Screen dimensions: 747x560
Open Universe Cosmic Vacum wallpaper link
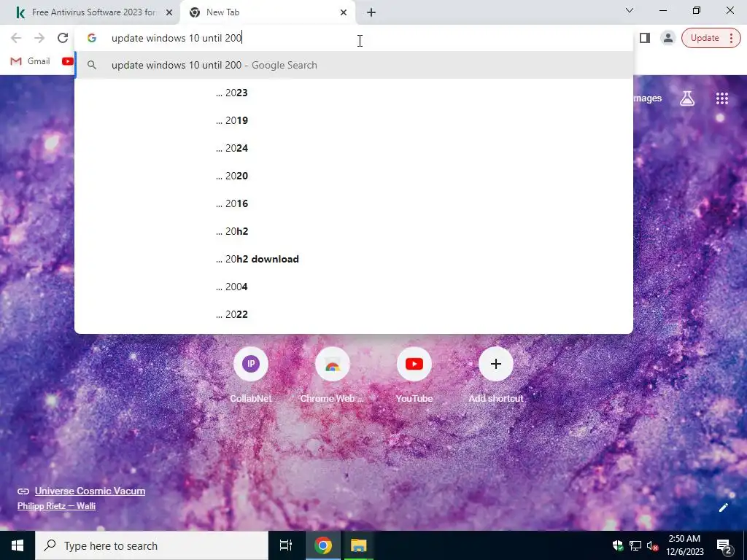[90, 491]
